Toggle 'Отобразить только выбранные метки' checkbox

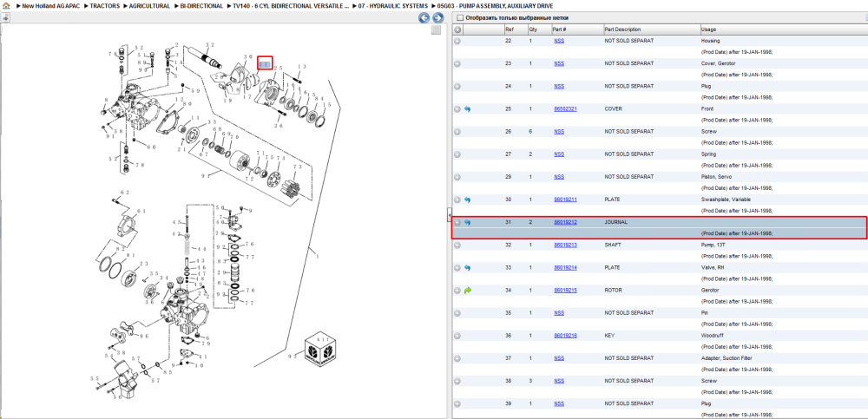[x=459, y=17]
